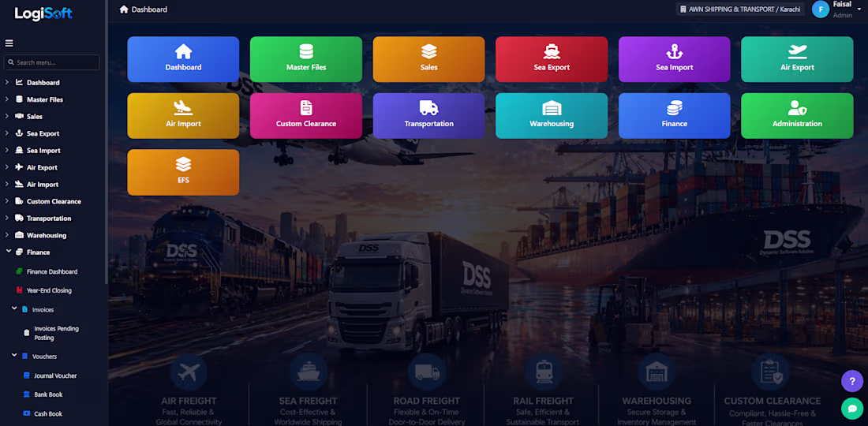This screenshot has height=426, width=868.
Task: Expand the Master Files sidebar chevron
Action: [6, 99]
